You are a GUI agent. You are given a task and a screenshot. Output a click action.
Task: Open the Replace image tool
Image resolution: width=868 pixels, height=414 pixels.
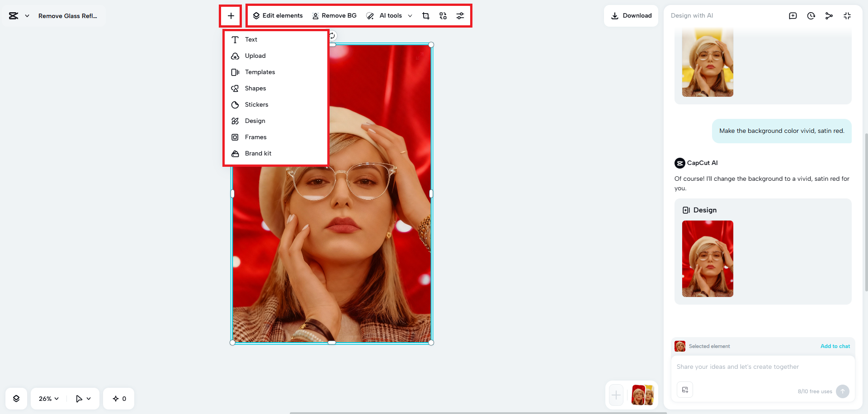pyautogui.click(x=443, y=15)
